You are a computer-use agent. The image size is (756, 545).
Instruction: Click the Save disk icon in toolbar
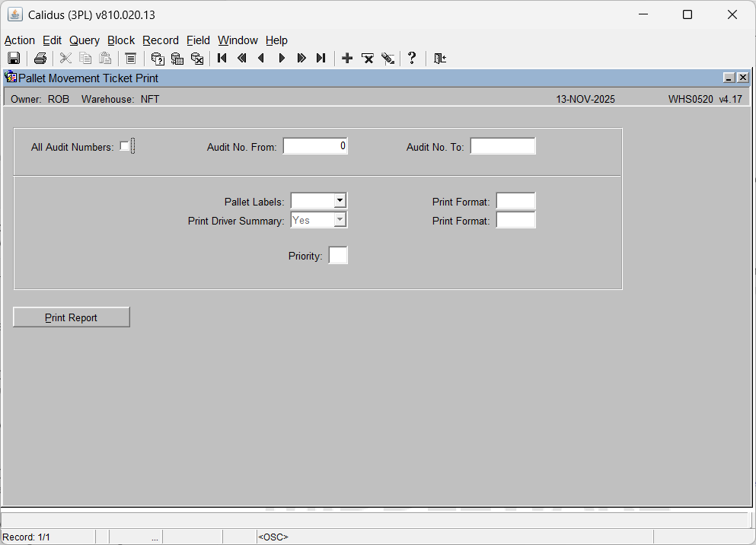click(14, 59)
